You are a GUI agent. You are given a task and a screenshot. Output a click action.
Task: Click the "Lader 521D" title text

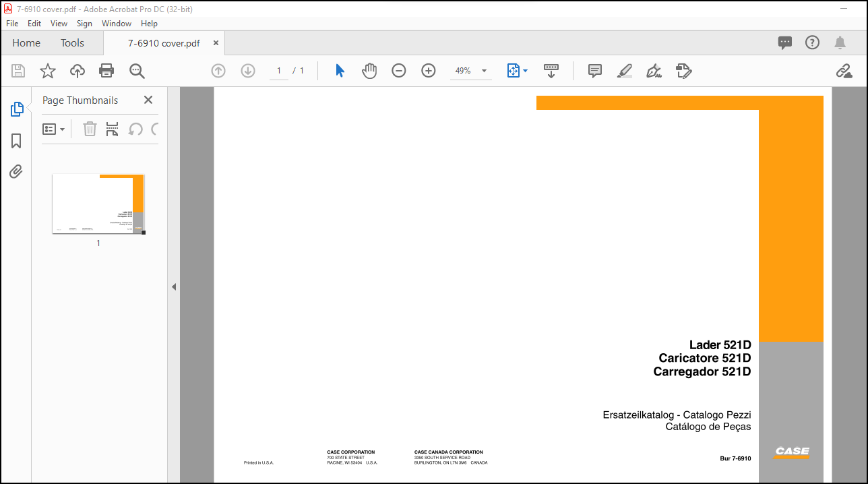(x=720, y=345)
